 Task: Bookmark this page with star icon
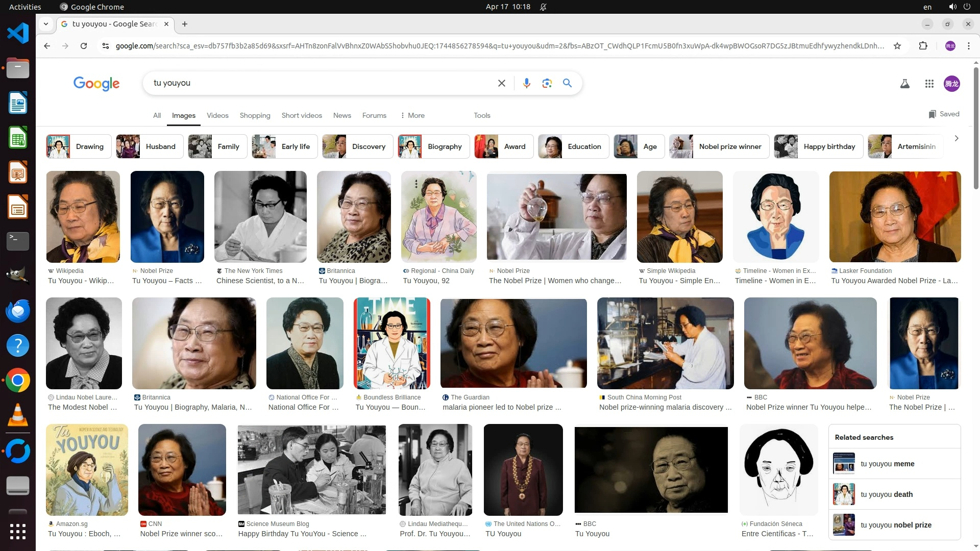point(897,46)
